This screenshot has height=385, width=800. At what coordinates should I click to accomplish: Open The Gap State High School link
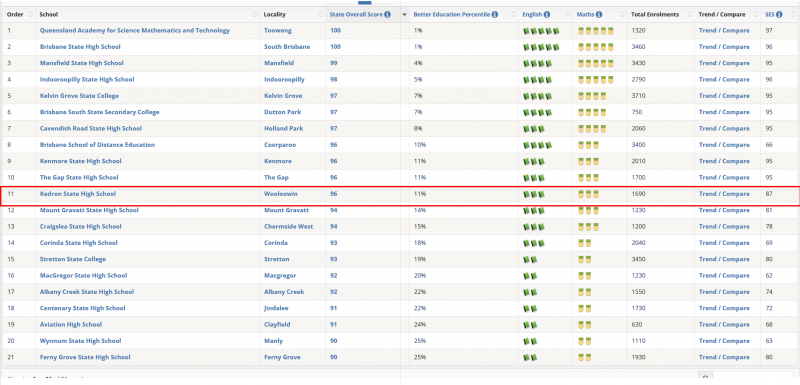[x=79, y=177]
